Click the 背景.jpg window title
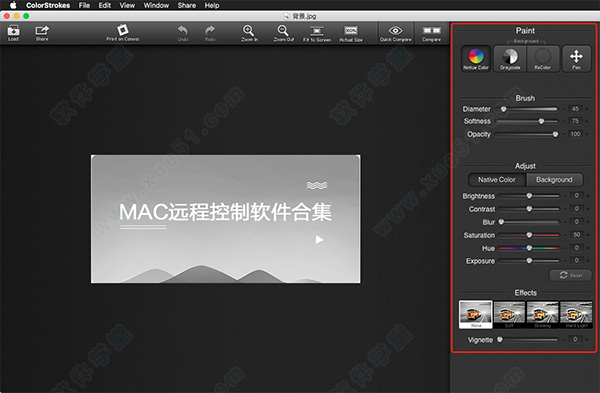Screen dimensions: 600x393 pyautogui.click(x=304, y=16)
